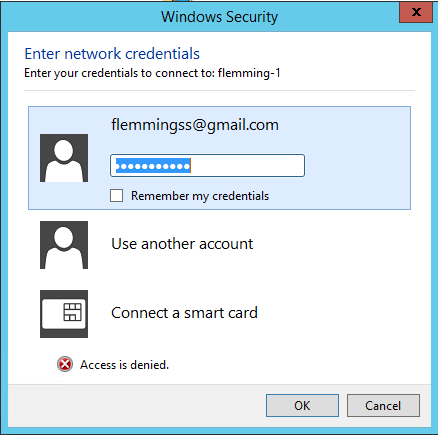Click the connect to flemming-1 instruction text
Screen dimensions: 438x435
click(152, 73)
